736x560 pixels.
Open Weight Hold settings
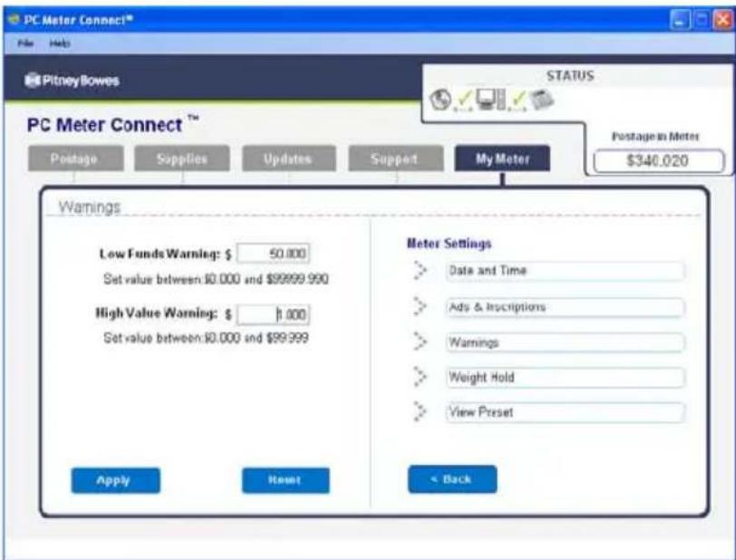click(565, 377)
